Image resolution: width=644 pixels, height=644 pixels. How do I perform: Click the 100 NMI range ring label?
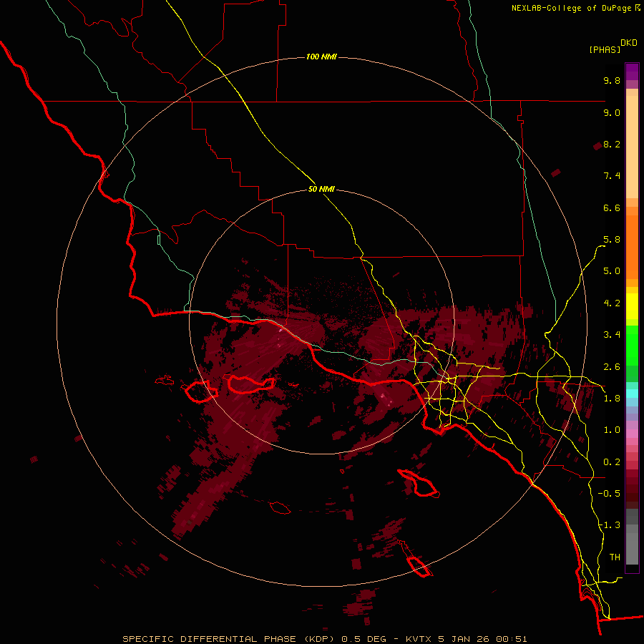pyautogui.click(x=321, y=57)
